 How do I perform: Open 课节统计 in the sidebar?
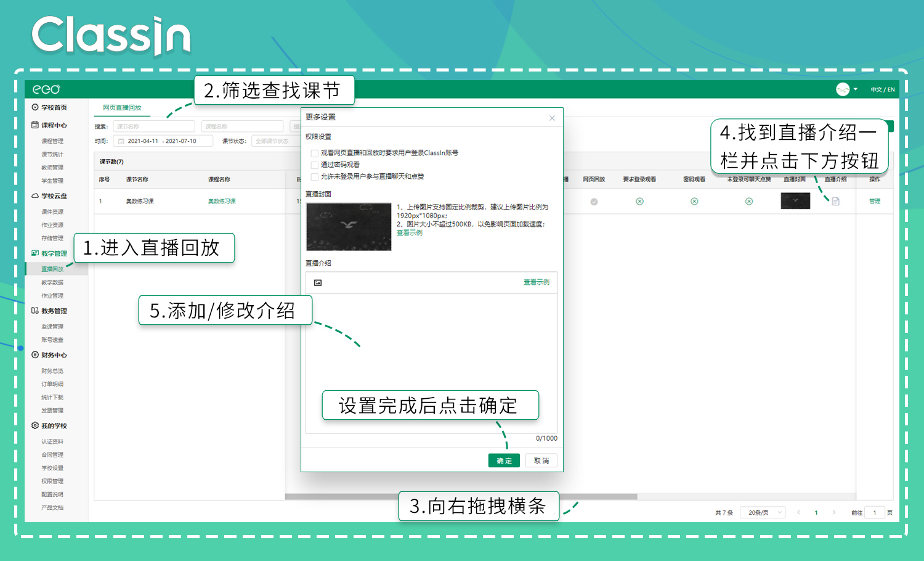click(x=52, y=155)
